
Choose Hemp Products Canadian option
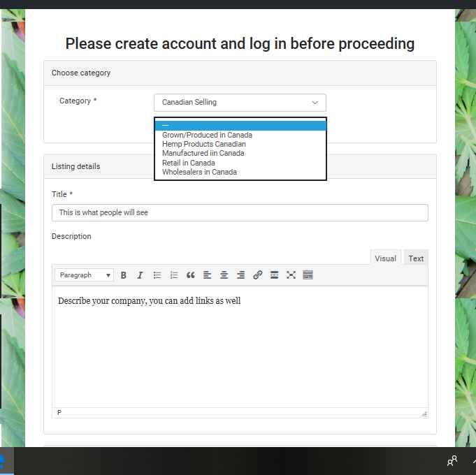point(240,144)
